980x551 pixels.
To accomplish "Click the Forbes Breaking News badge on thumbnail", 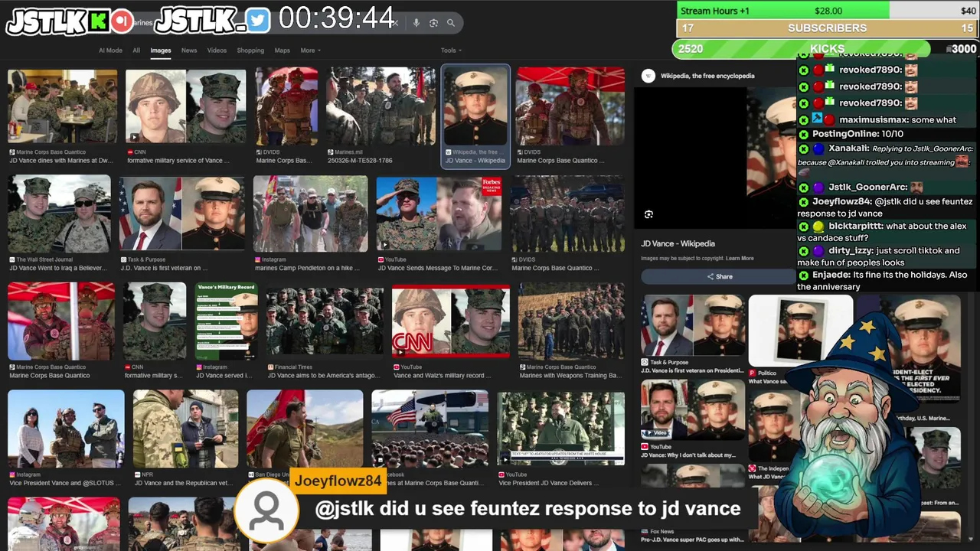I will 491,185.
